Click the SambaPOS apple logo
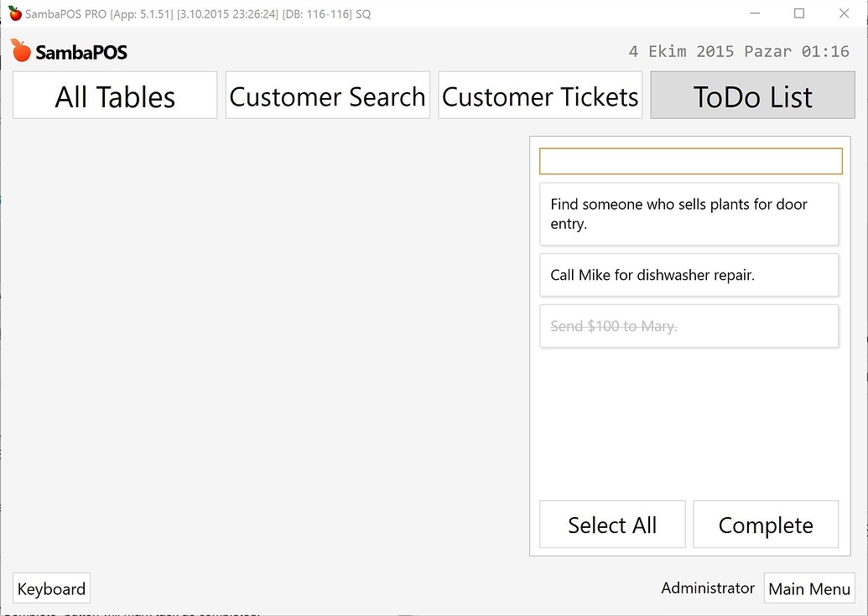The height and width of the screenshot is (616, 868). (18, 49)
